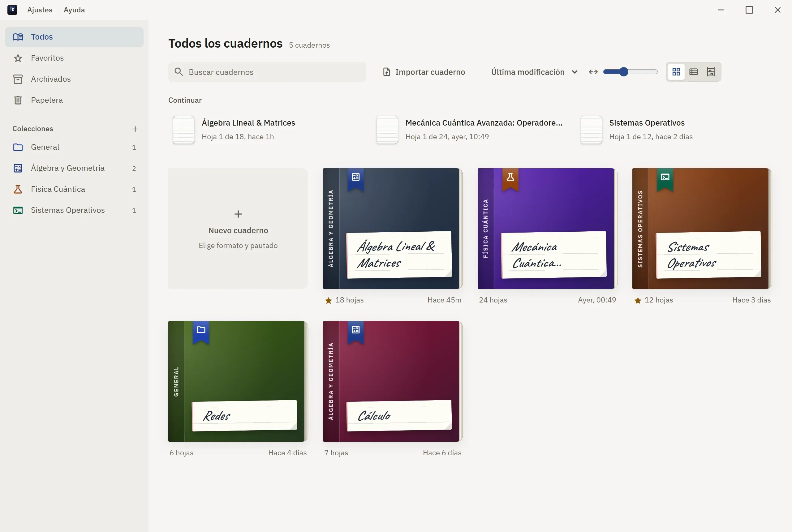Screen dimensions: 792x532
Task: Click Importar cuaderno button
Action: 424,72
